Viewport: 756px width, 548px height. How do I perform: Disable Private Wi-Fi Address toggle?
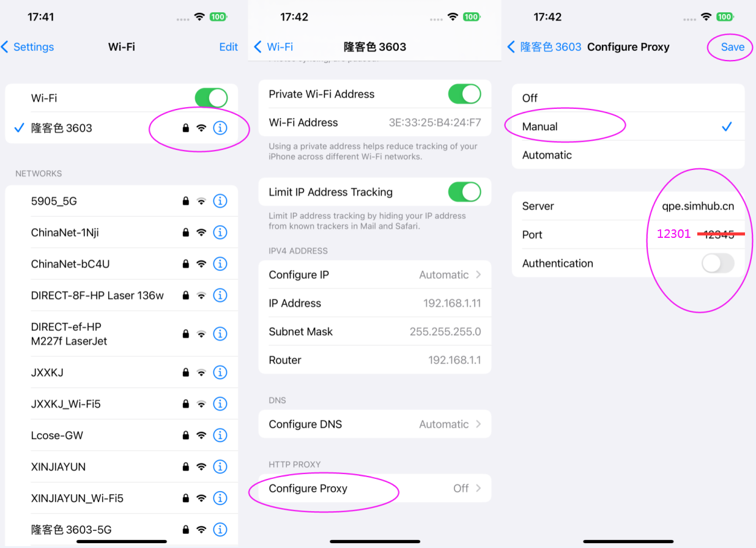tap(464, 94)
